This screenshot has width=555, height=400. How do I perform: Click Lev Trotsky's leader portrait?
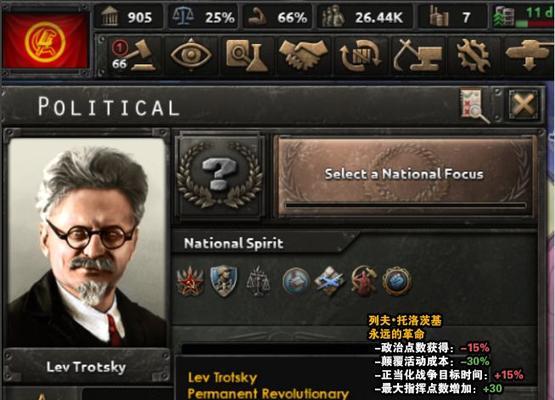tap(87, 242)
